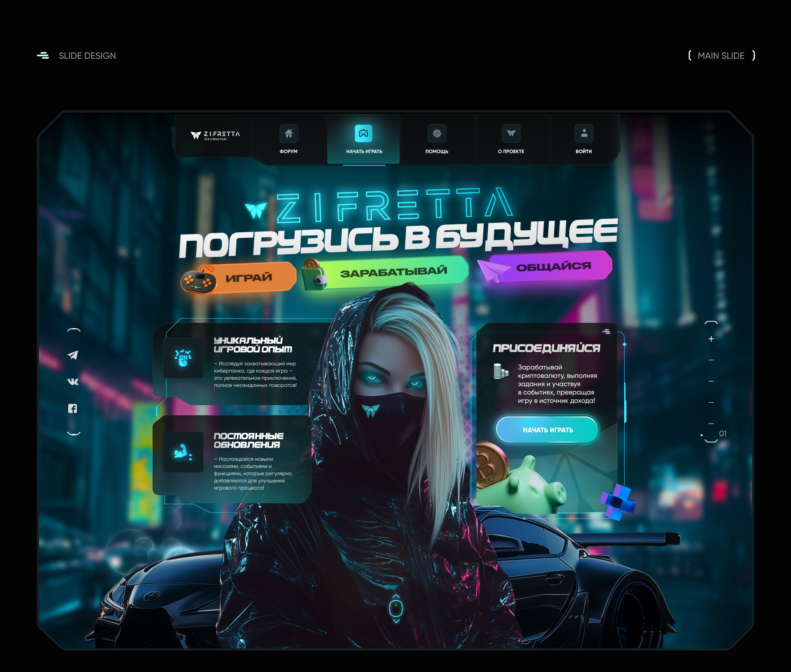Click the muscle arm icon on Постоянные обновления card
The height and width of the screenshot is (672, 791).
click(x=183, y=452)
